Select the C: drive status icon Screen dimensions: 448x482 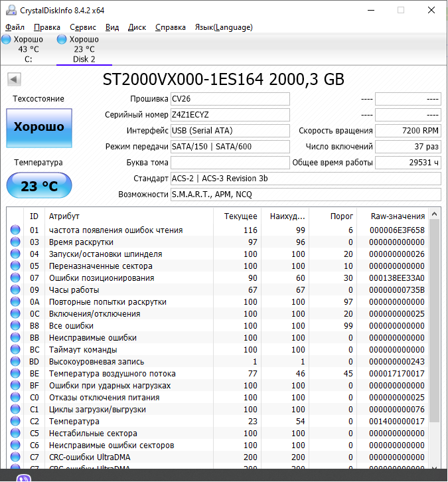[6, 40]
